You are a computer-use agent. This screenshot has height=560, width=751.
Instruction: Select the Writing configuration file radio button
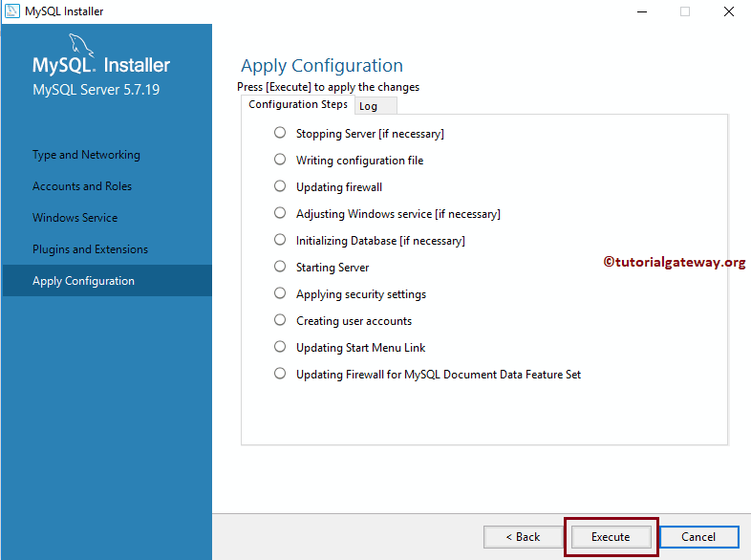click(280, 160)
